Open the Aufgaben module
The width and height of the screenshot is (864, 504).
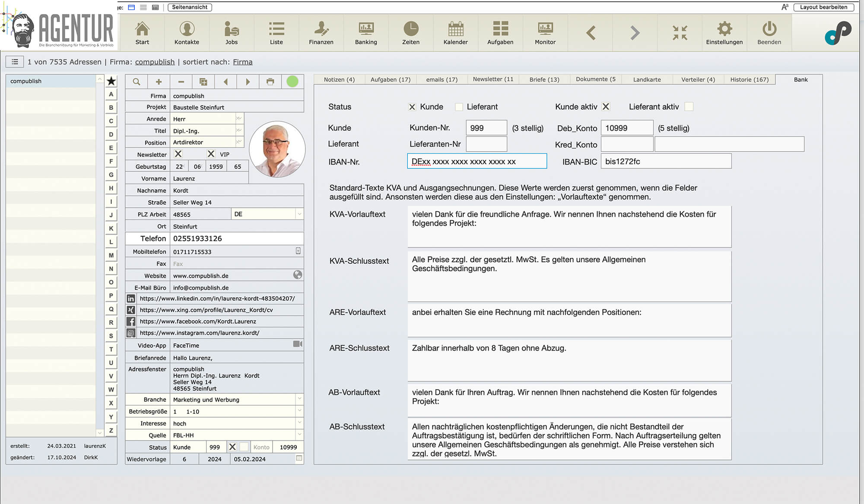(x=500, y=33)
